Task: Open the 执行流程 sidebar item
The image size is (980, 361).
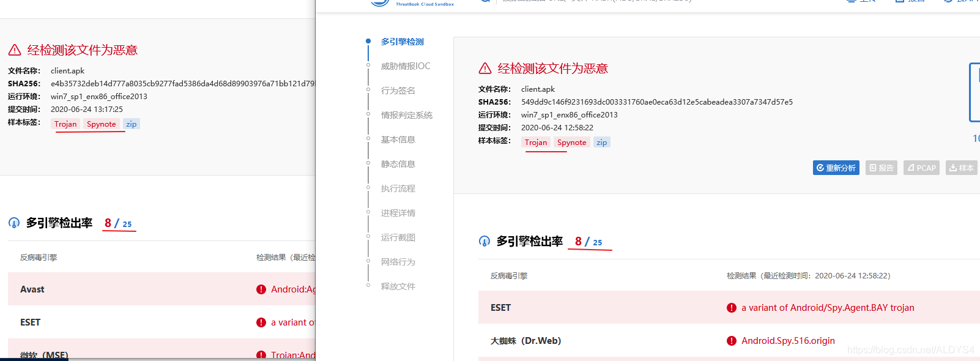Action: (398, 188)
